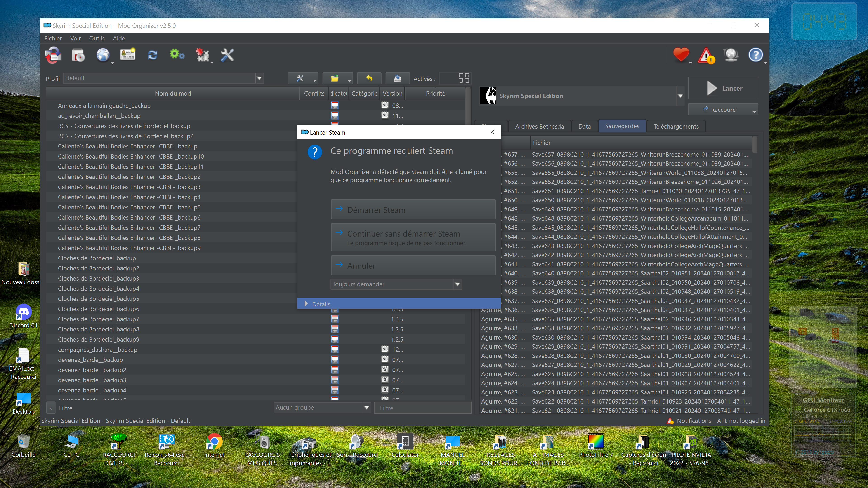
Task: Click the list options wrench icon above mods
Action: tap(300, 78)
